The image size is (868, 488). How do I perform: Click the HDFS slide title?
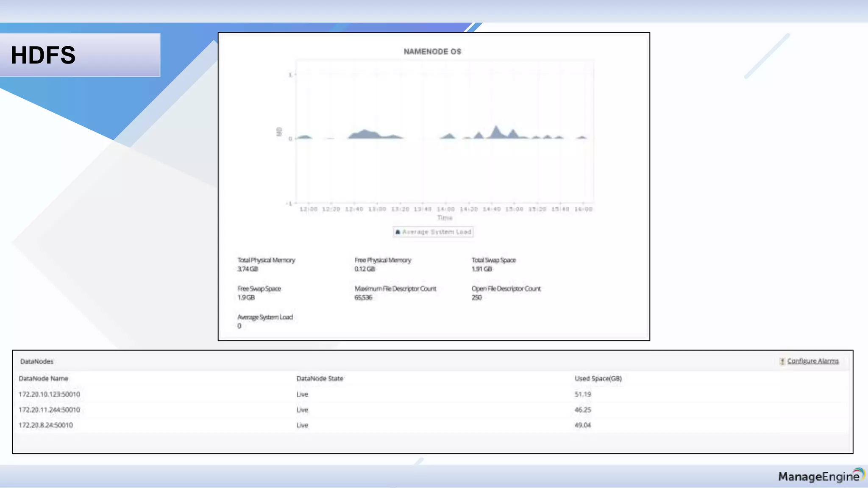(43, 55)
